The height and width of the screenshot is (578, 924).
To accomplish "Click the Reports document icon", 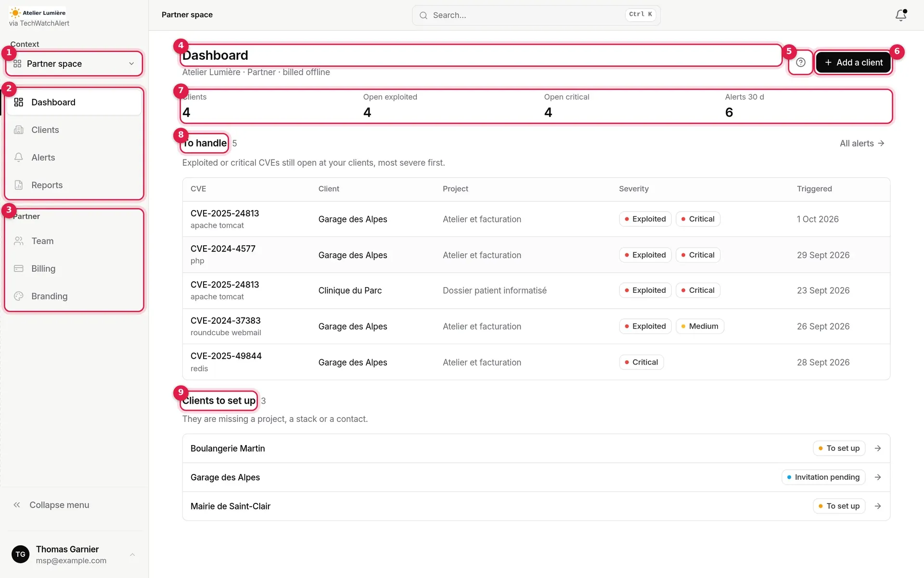I will (x=19, y=185).
